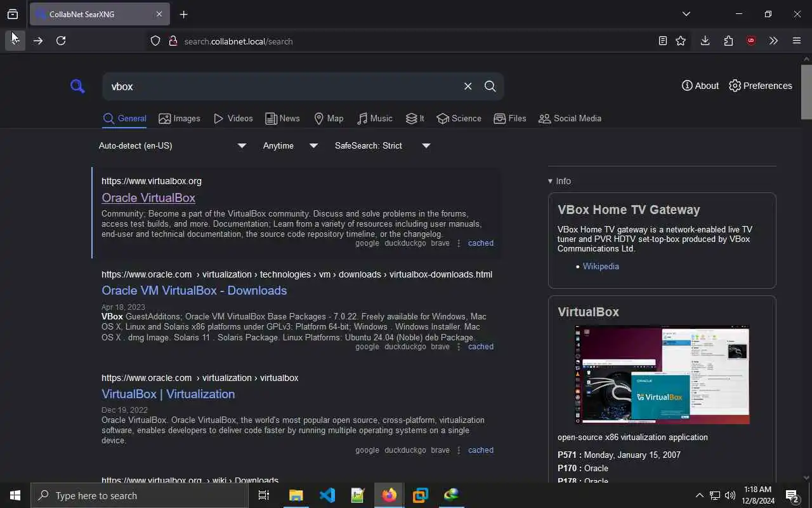The height and width of the screenshot is (508, 812).
Task: Show more toolbar tools
Action: tap(773, 41)
